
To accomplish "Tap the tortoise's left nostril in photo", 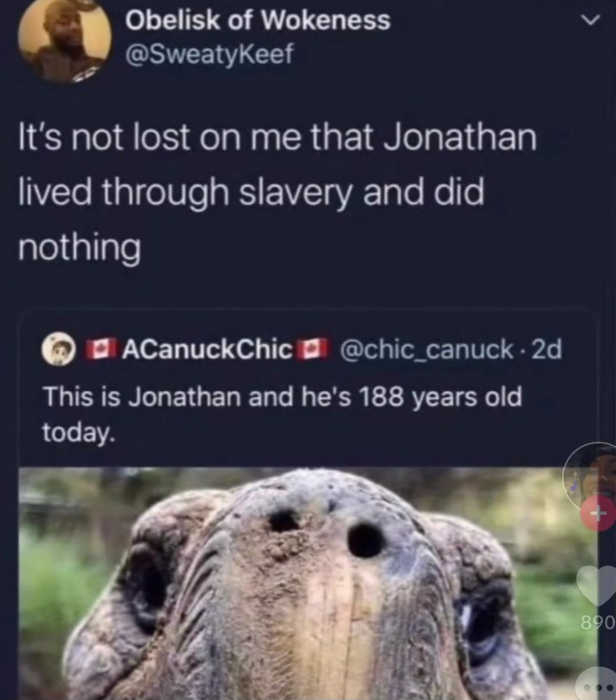I will pos(285,520).
